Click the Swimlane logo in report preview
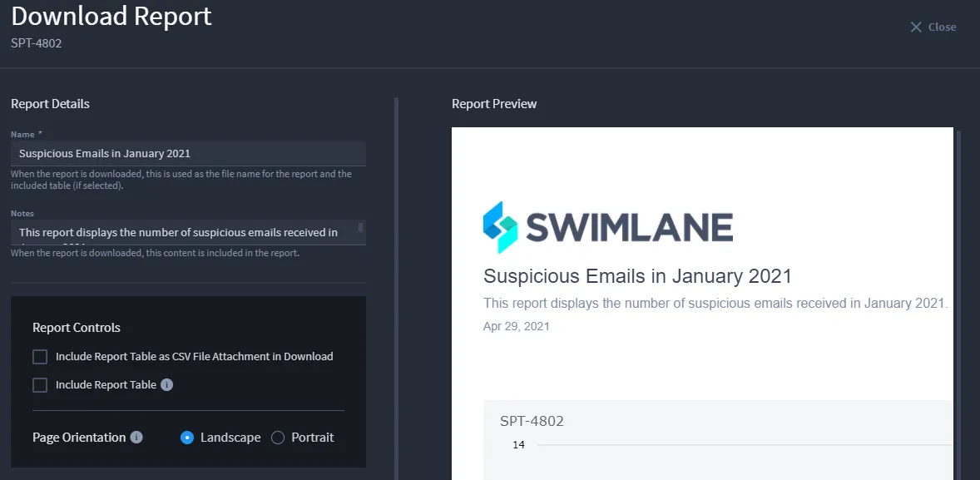The width and height of the screenshot is (980, 480). pyautogui.click(x=607, y=227)
